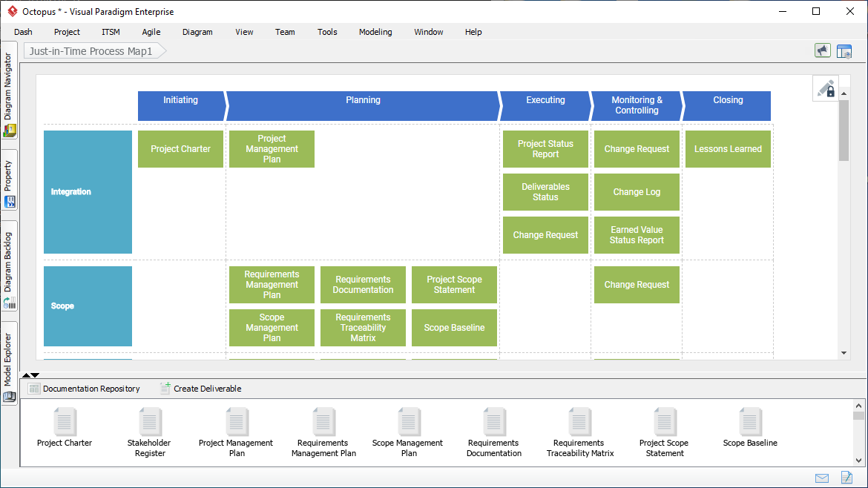Open the Project menu
868x488 pixels.
tap(67, 32)
